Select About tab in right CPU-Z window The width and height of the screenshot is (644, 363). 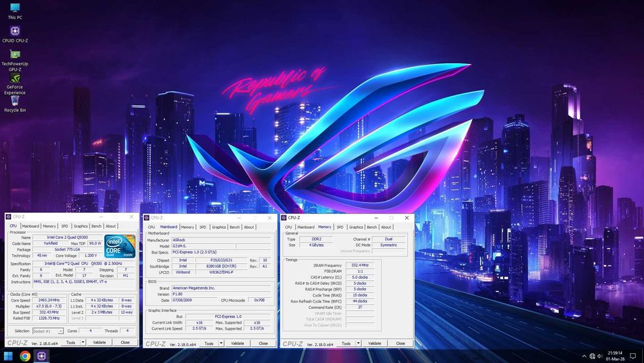click(x=386, y=227)
